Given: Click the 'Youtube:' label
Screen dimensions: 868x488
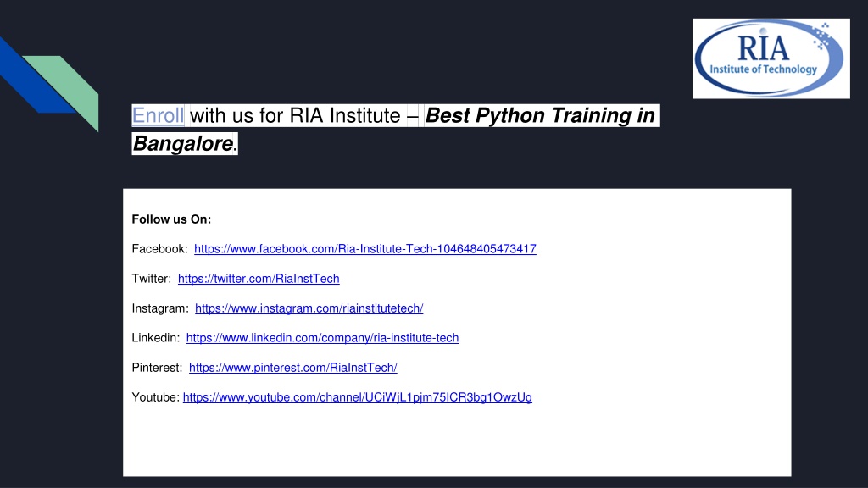Looking at the screenshot, I should tap(156, 397).
